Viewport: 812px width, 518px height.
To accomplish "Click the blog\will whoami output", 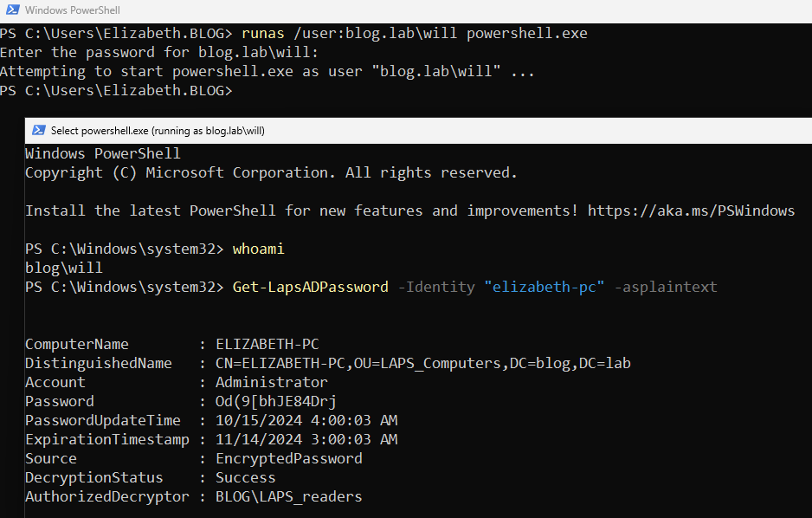I will point(63,268).
